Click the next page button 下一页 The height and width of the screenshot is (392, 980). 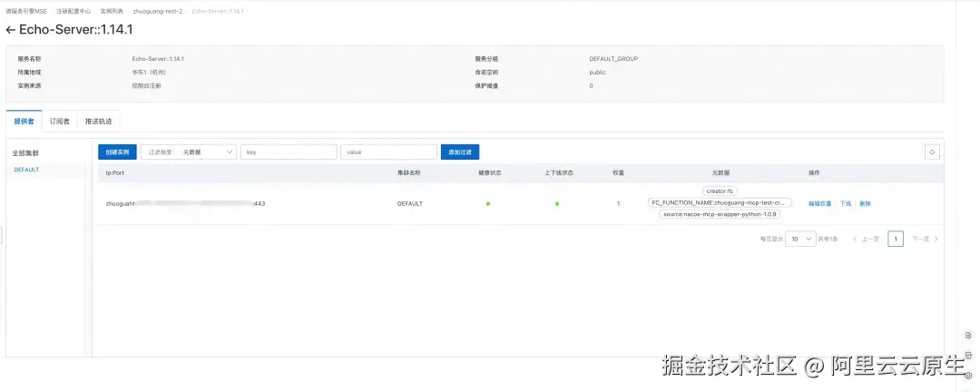(925, 239)
